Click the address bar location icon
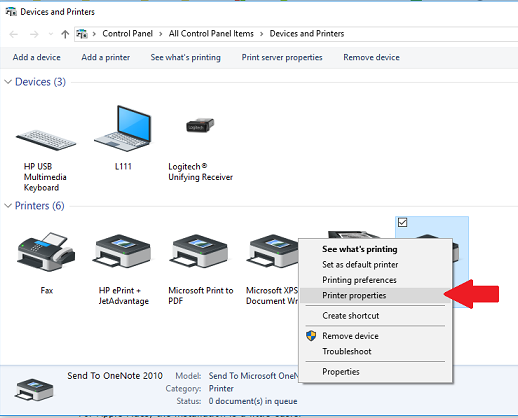The height and width of the screenshot is (418, 518). pos(82,34)
